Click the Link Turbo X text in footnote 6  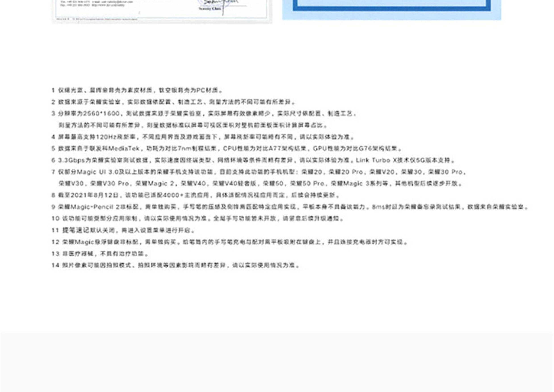pos(376,160)
